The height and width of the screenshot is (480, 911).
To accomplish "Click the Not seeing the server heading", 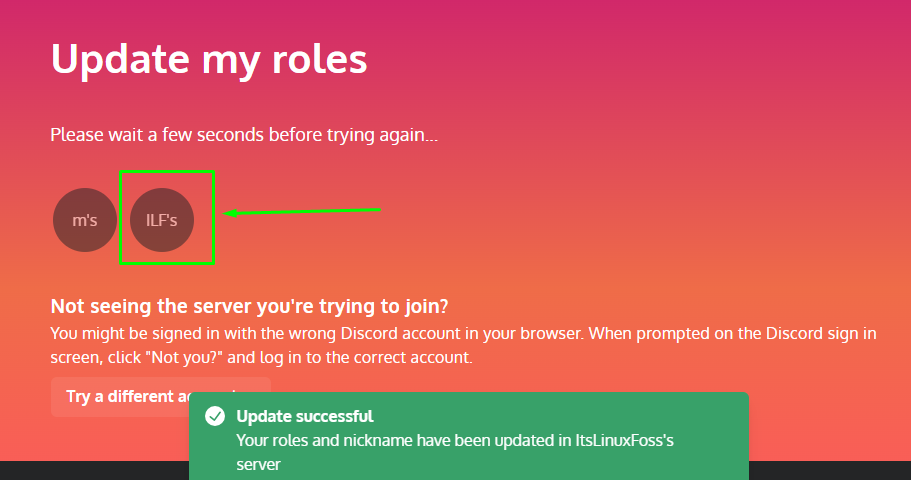I will (249, 306).
